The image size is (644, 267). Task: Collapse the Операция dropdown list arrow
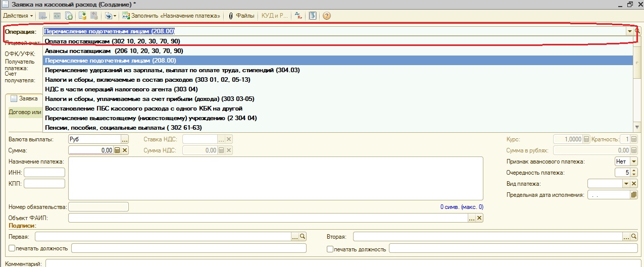[630, 31]
